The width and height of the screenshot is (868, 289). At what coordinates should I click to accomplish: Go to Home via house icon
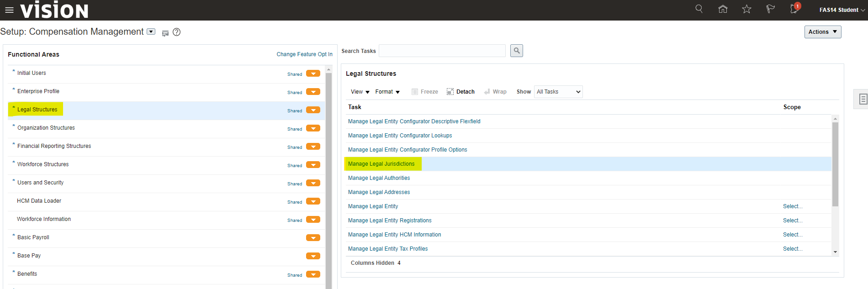click(x=723, y=9)
